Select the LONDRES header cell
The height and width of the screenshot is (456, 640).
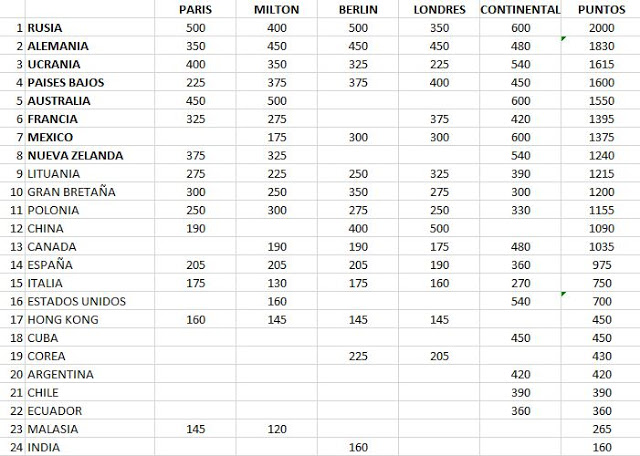click(x=439, y=9)
